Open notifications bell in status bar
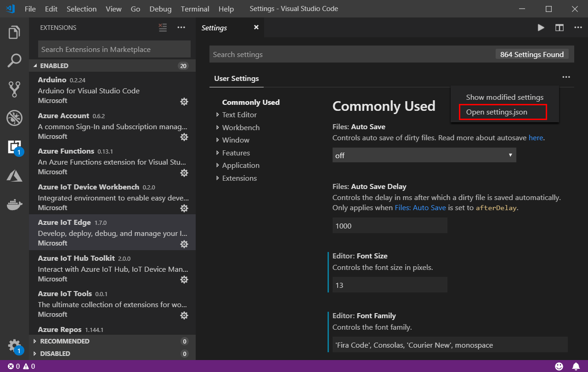The width and height of the screenshot is (588, 372). pos(576,366)
